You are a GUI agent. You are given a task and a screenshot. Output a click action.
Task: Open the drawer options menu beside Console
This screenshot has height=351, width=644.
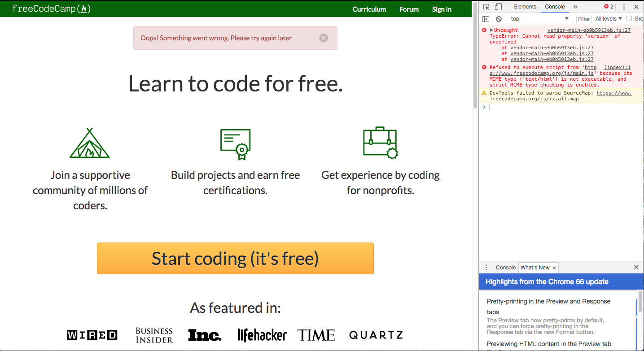coord(486,267)
